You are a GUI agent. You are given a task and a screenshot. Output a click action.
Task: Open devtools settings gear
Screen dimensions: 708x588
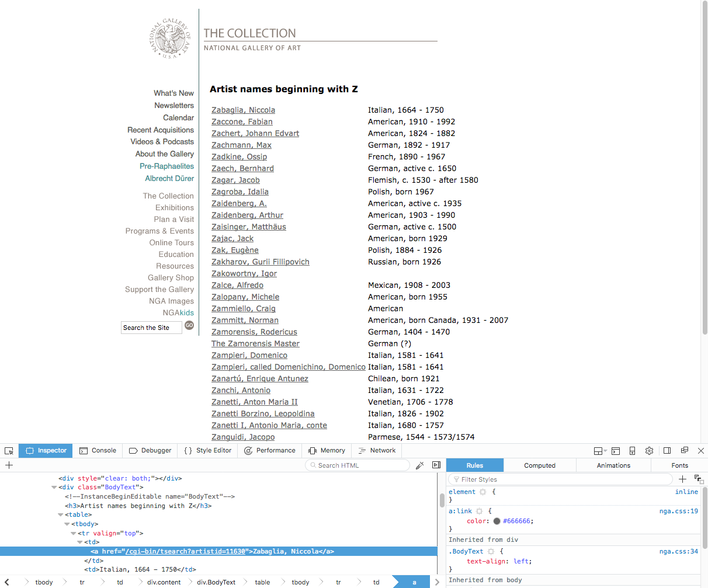point(649,451)
